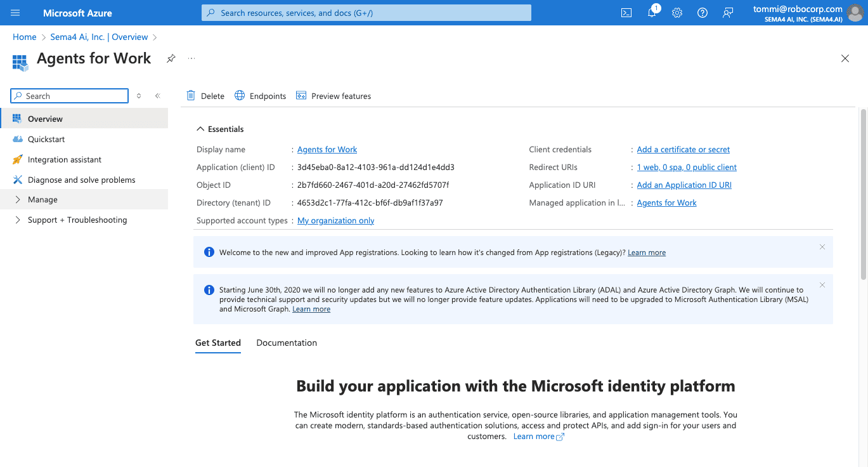Open the Feedback icon

click(727, 13)
